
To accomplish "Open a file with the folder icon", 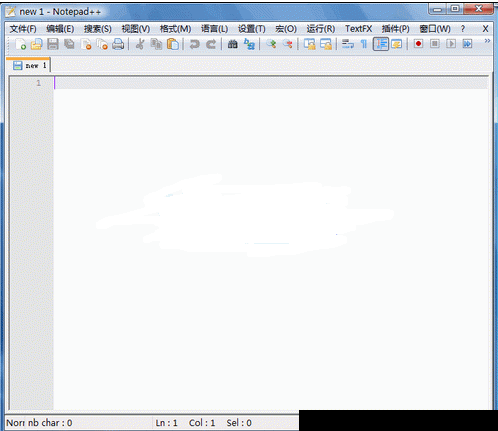I will pos(36,44).
